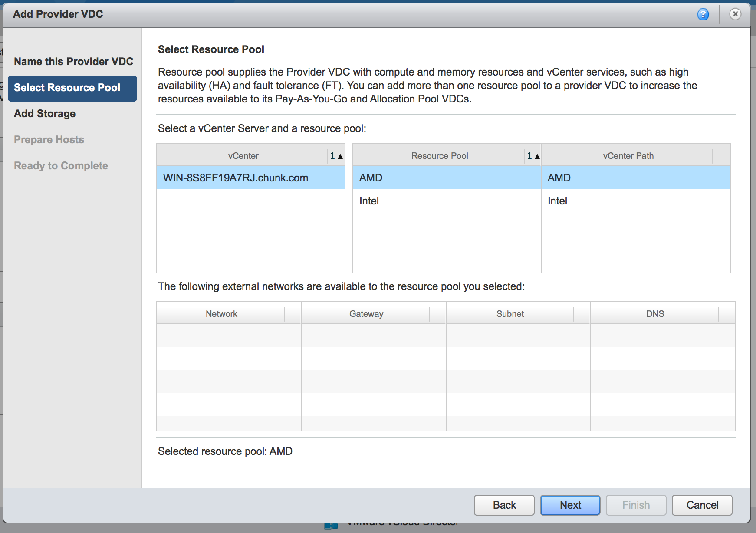Select the WIN-8S8FF19A7RJ.chunk.com vCenter row
The image size is (756, 533).
pyautogui.click(x=250, y=178)
